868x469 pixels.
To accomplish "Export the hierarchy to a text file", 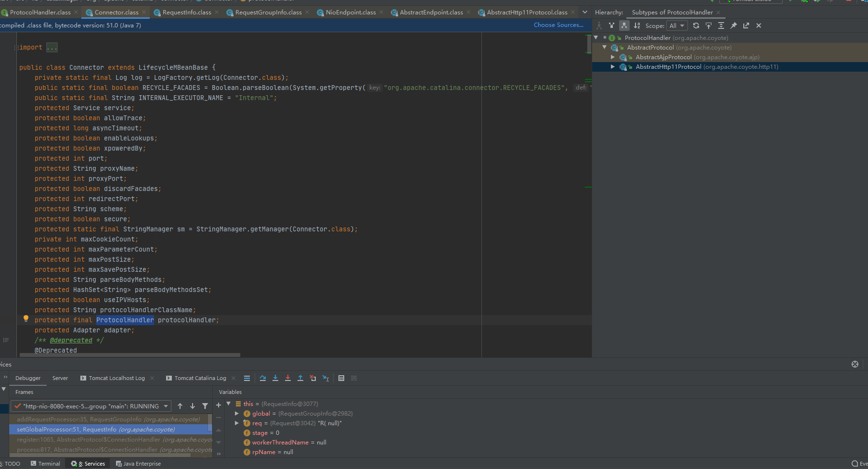I will [x=746, y=25].
